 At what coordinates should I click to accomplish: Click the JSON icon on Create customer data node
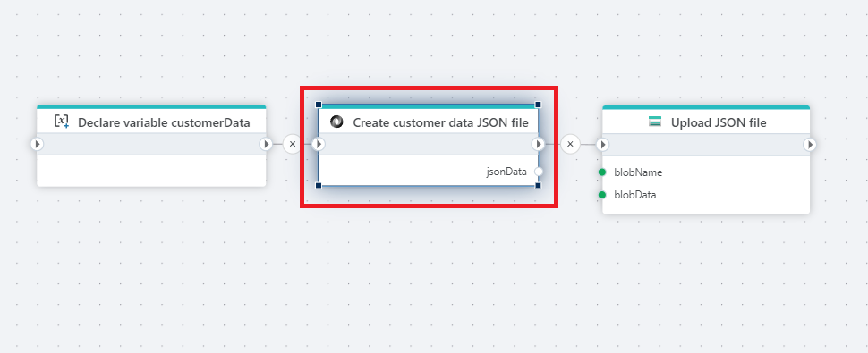[x=336, y=122]
